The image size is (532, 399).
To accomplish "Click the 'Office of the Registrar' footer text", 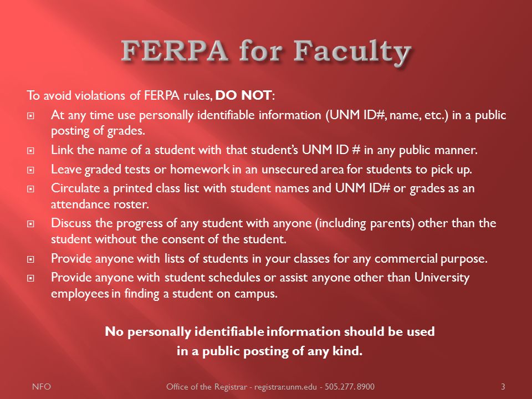I will tap(207, 387).
